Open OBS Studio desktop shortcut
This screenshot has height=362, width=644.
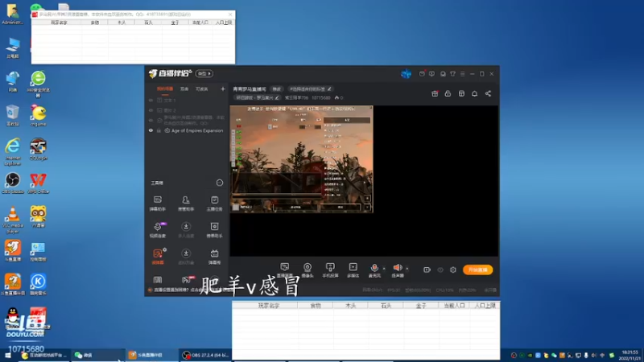pyautogui.click(x=13, y=183)
